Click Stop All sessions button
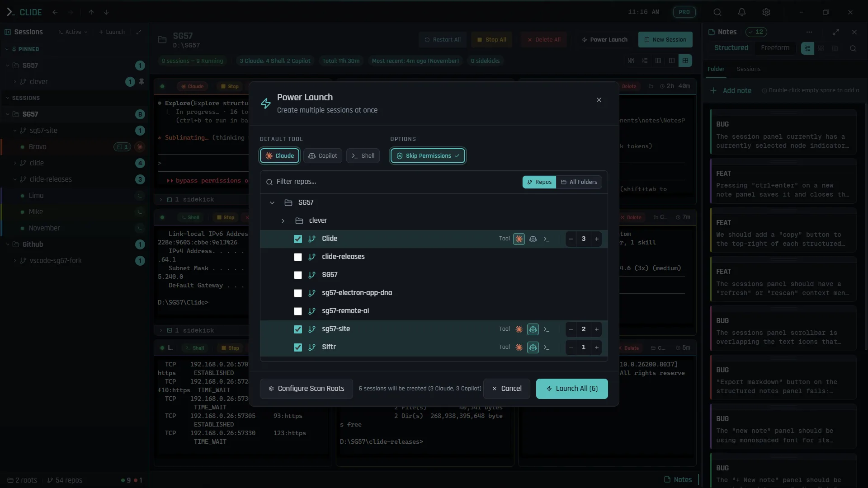 coord(491,40)
